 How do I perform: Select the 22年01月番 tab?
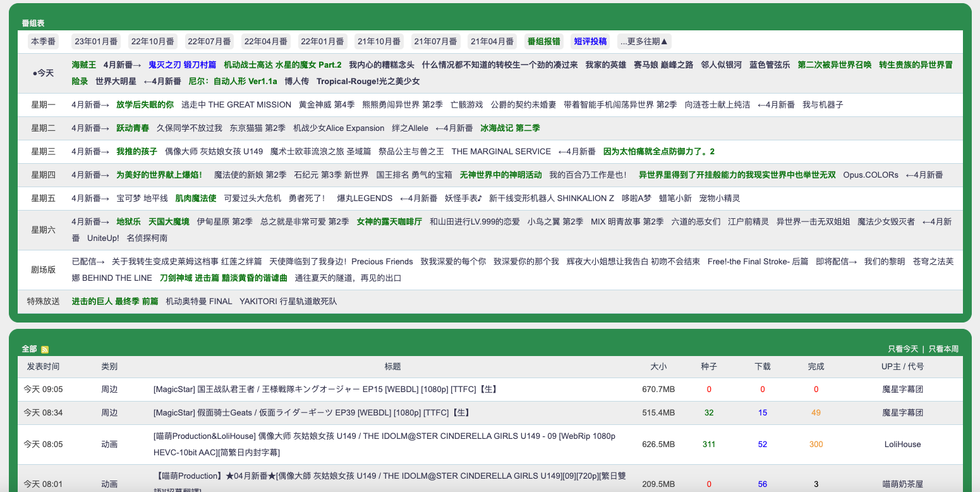pyautogui.click(x=322, y=42)
